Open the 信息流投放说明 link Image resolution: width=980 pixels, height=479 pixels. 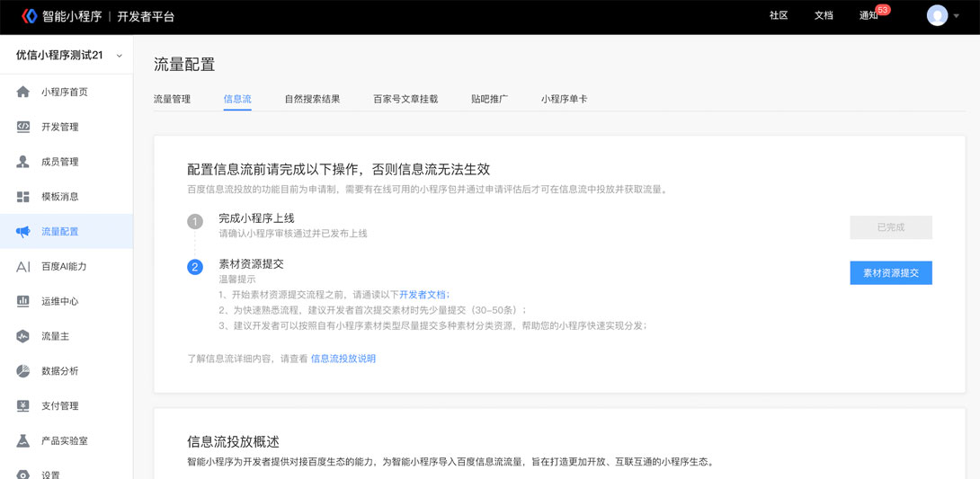[x=343, y=359]
